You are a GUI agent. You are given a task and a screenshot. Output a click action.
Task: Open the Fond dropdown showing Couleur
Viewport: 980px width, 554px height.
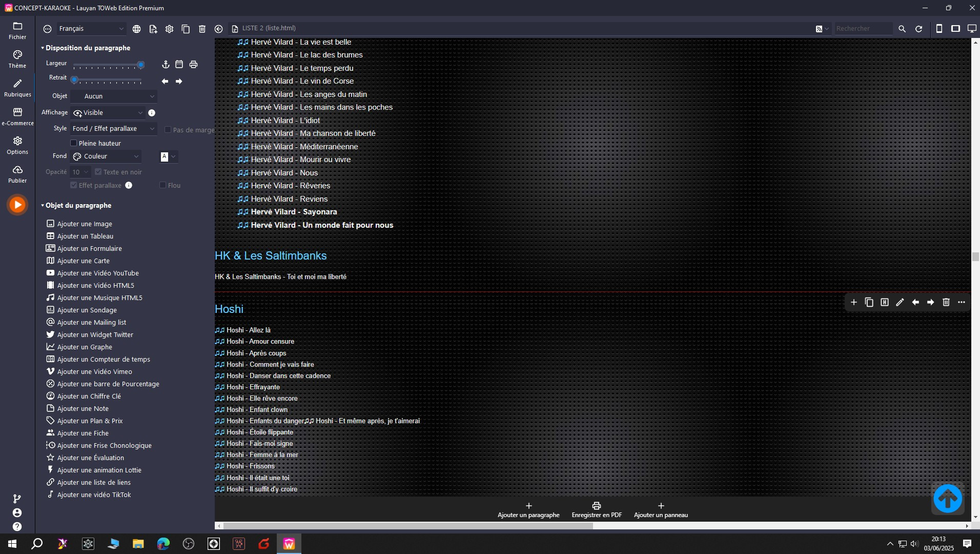[x=106, y=156]
